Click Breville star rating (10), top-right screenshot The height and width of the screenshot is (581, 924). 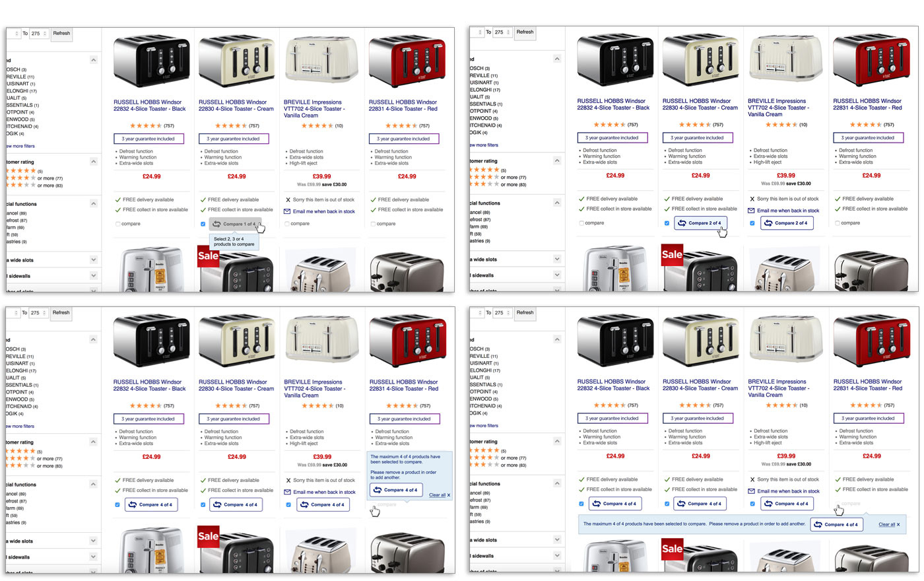coord(781,125)
